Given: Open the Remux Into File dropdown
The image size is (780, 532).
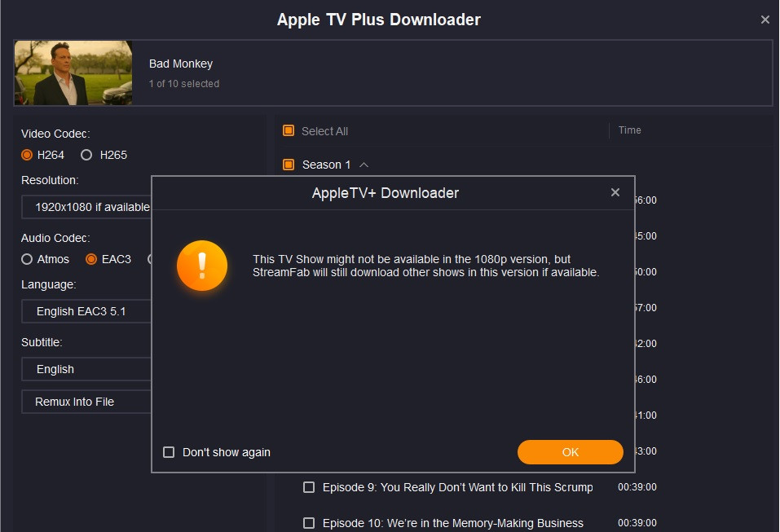Looking at the screenshot, I should [86, 402].
